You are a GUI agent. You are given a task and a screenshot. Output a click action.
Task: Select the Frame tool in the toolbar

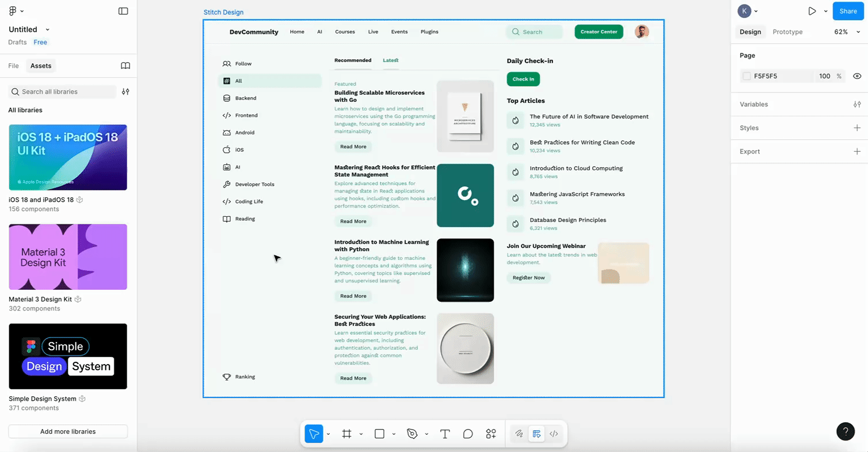coord(347,434)
